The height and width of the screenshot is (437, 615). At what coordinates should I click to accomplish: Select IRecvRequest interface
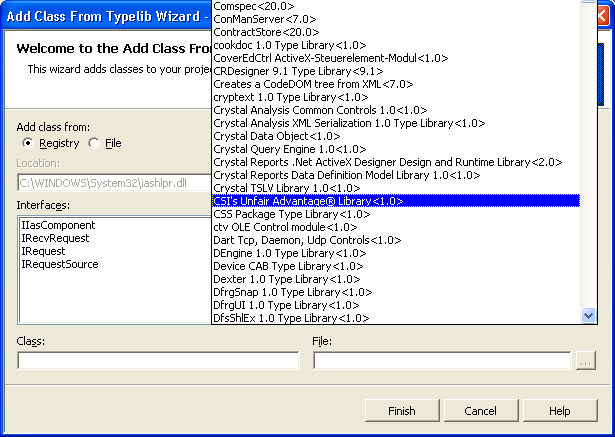click(x=55, y=238)
